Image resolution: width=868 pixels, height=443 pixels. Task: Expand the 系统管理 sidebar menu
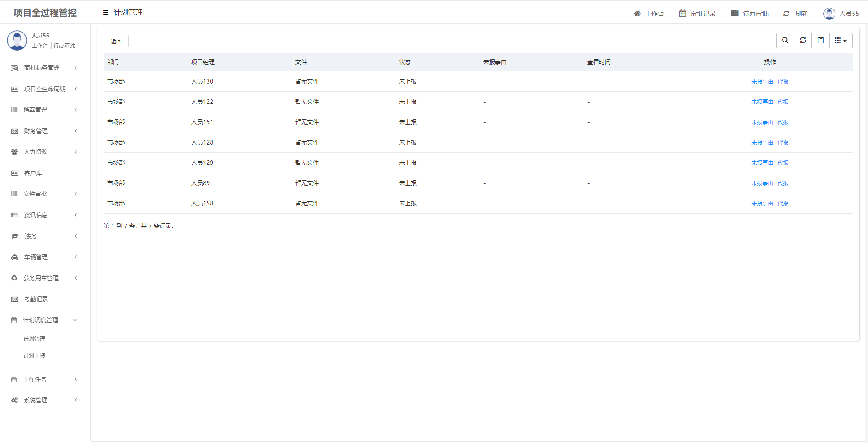[x=35, y=400]
